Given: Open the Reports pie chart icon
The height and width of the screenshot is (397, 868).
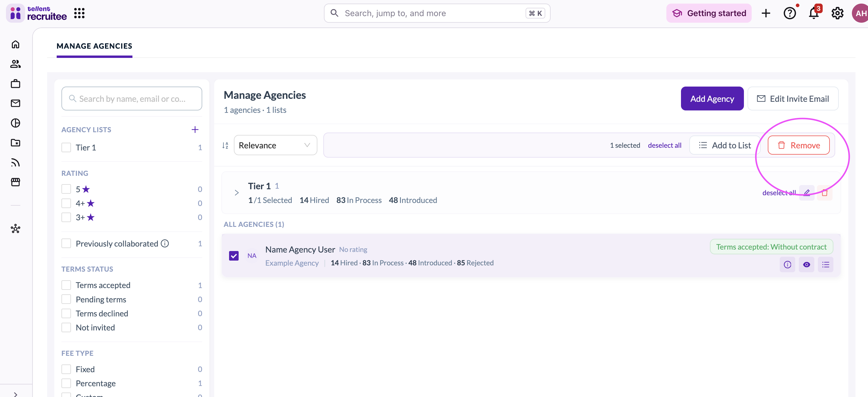Looking at the screenshot, I should tap(16, 123).
